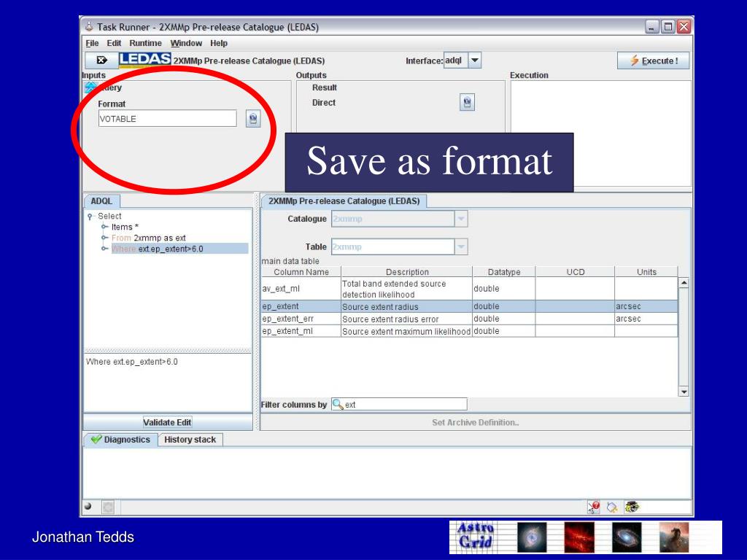Click the Column Name table header
The height and width of the screenshot is (560, 747).
tap(301, 272)
